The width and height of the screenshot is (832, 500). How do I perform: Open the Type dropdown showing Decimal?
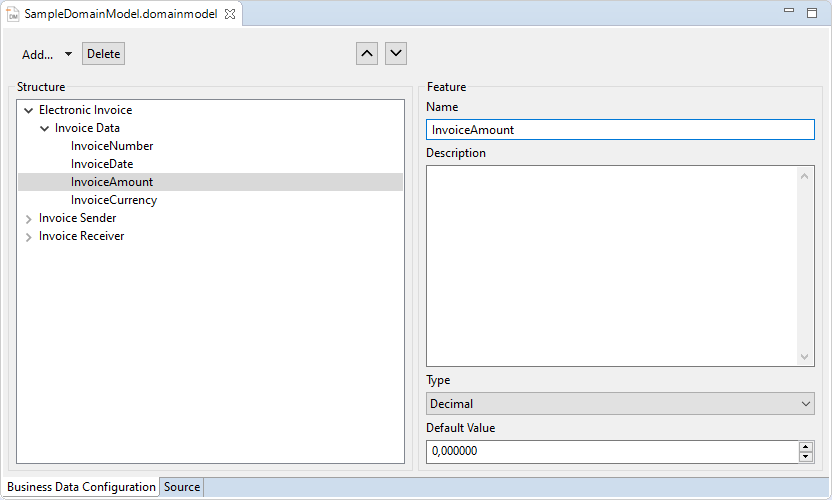click(620, 404)
